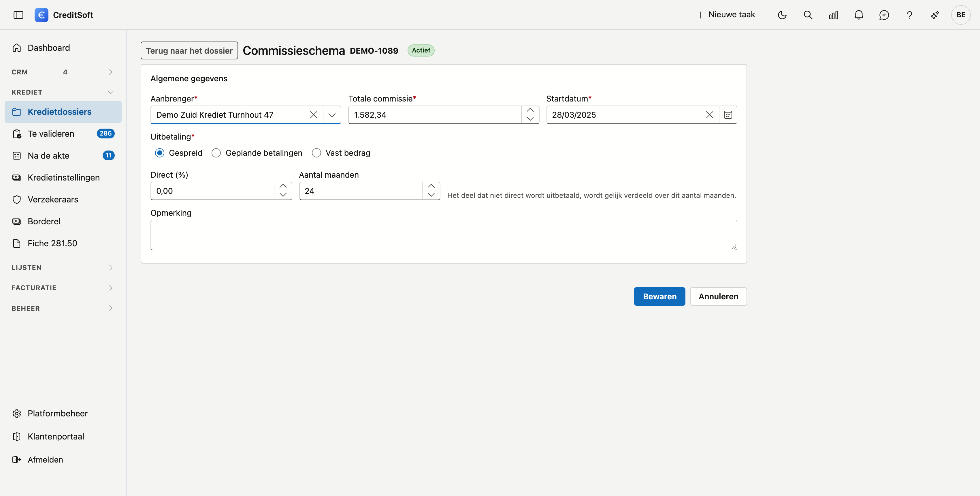Save with the Bewaren button
The width and height of the screenshot is (980, 496).
659,296
